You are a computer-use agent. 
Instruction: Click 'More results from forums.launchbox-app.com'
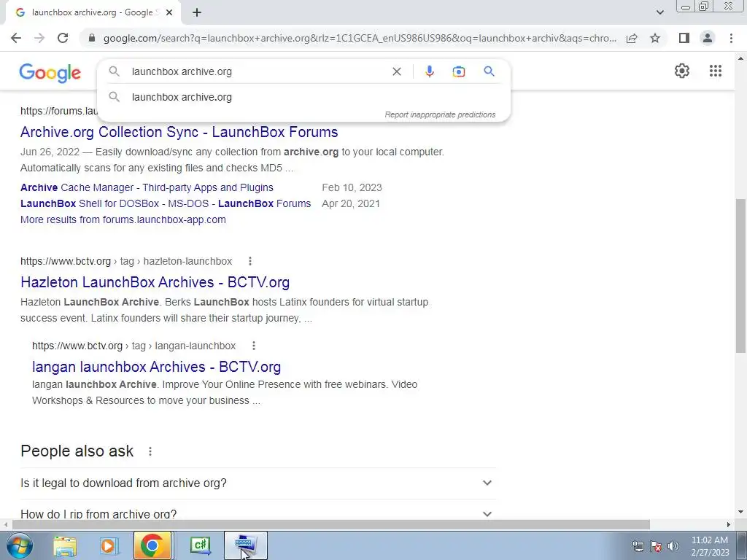[x=123, y=219]
